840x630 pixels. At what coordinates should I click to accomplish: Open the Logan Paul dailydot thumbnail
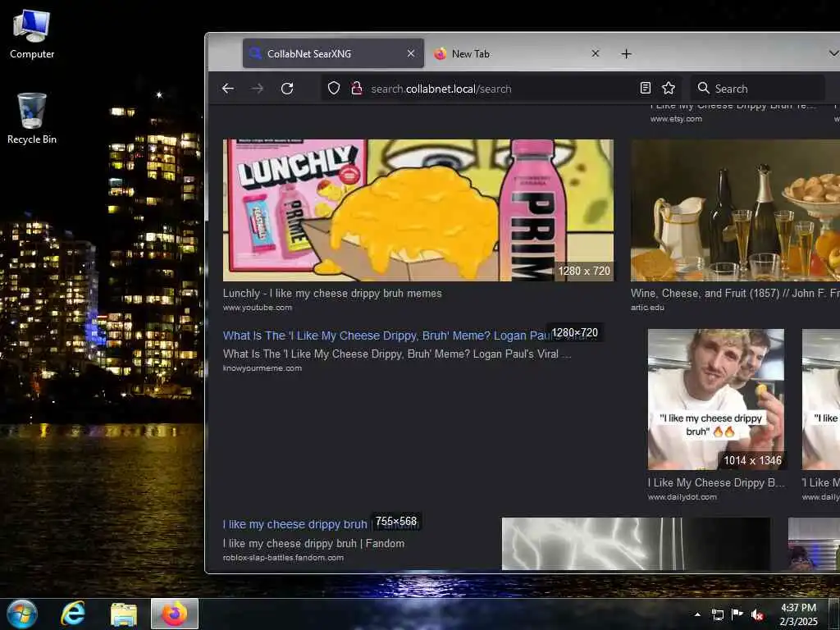point(715,399)
